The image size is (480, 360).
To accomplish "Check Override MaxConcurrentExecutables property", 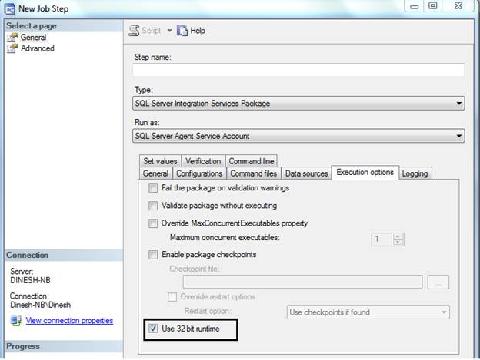I will [153, 223].
